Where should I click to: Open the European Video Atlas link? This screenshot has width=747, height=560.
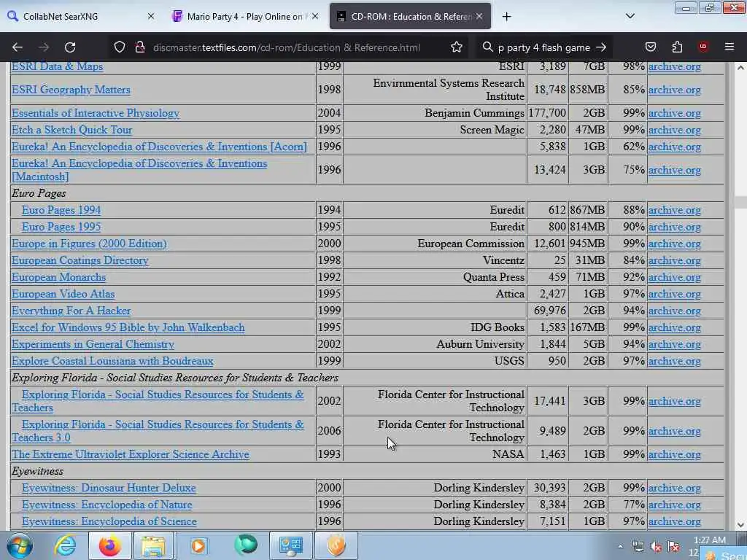pyautogui.click(x=63, y=294)
